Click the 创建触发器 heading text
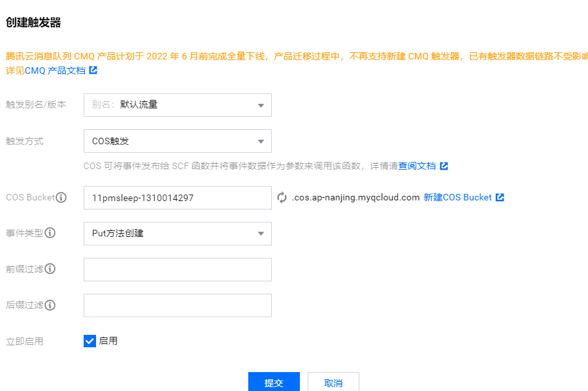The width and height of the screenshot is (588, 391). (x=33, y=22)
